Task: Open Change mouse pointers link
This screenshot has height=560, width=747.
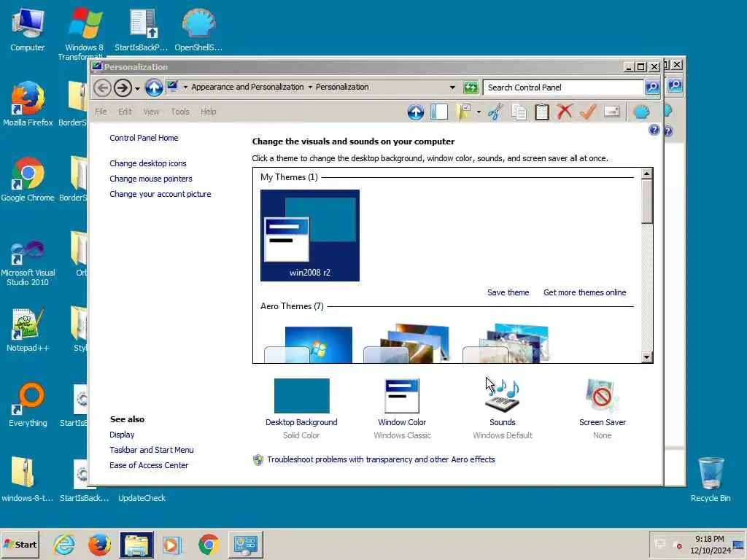Action: pos(151,179)
